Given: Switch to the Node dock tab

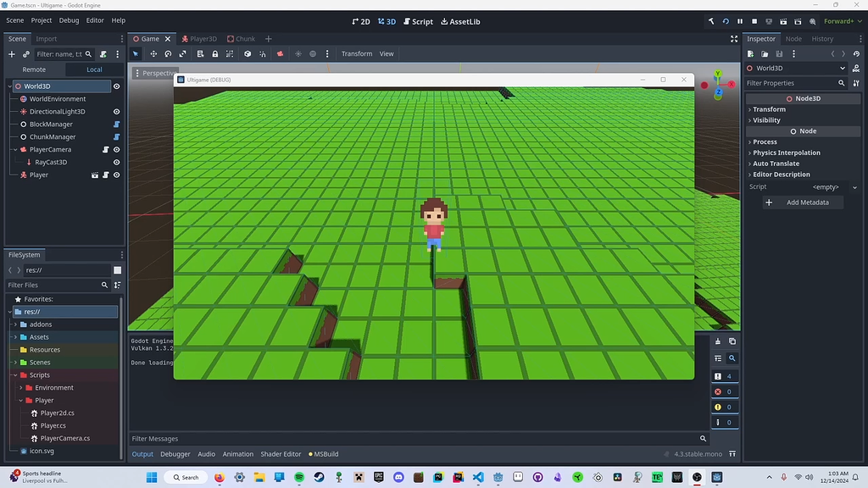Looking at the screenshot, I should [793, 39].
